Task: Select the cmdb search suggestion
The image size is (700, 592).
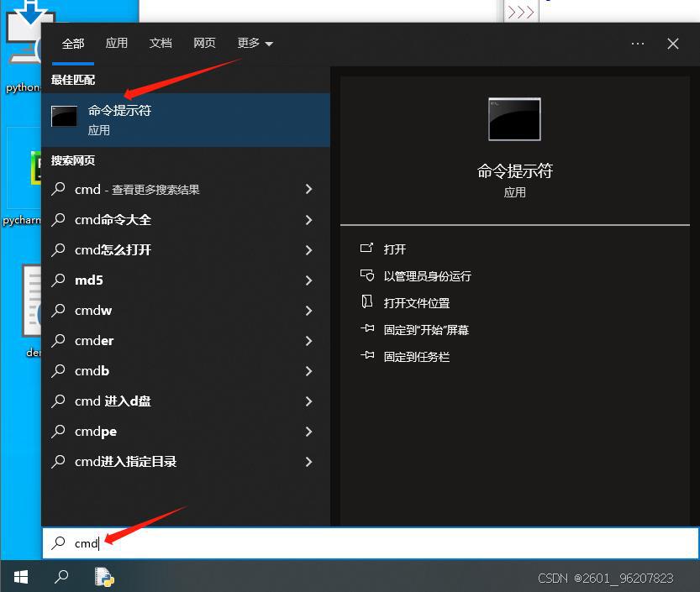Action: click(186, 371)
